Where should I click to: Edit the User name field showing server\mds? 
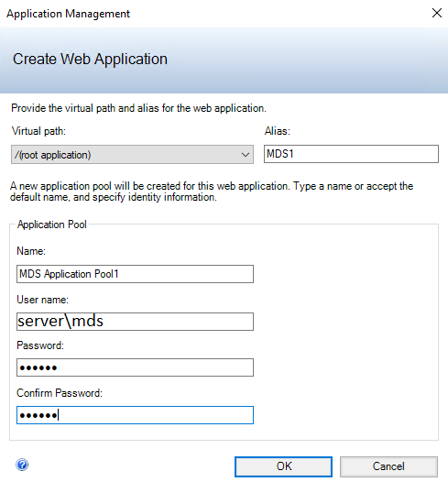pos(135,322)
